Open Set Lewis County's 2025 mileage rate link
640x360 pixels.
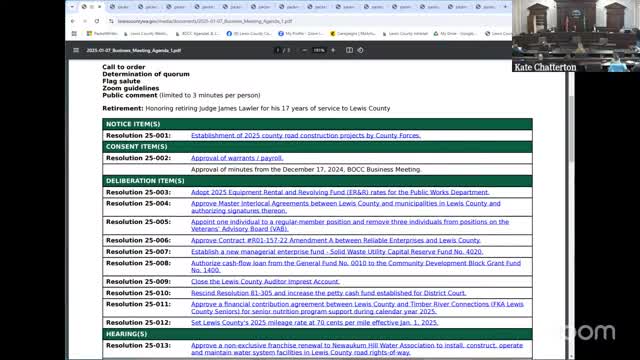[x=314, y=322]
